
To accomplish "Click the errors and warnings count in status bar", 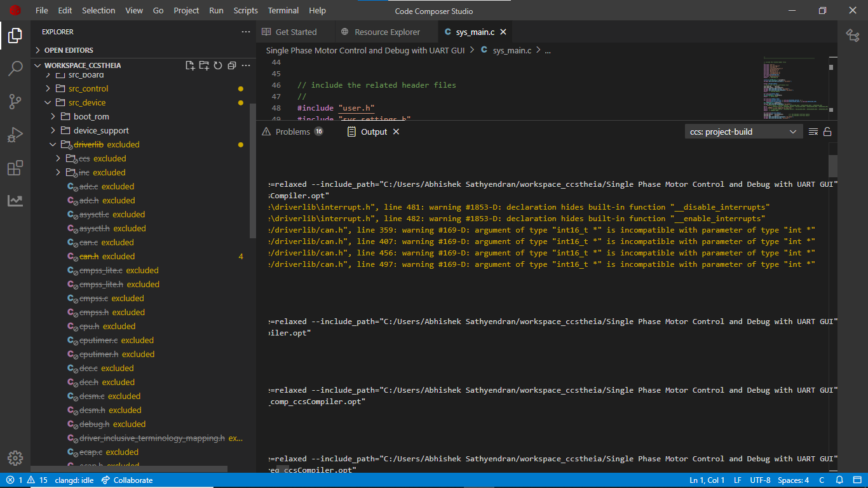I will click(x=27, y=480).
